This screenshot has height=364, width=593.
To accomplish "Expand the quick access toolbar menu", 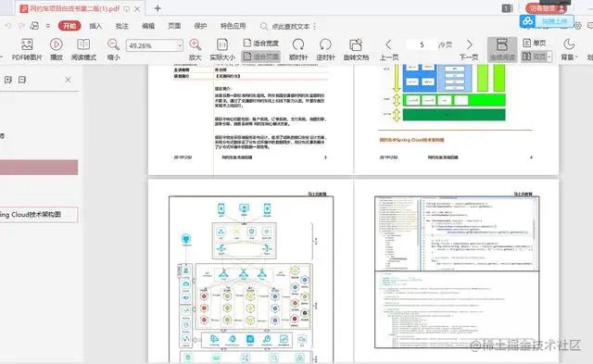I will coord(48,26).
